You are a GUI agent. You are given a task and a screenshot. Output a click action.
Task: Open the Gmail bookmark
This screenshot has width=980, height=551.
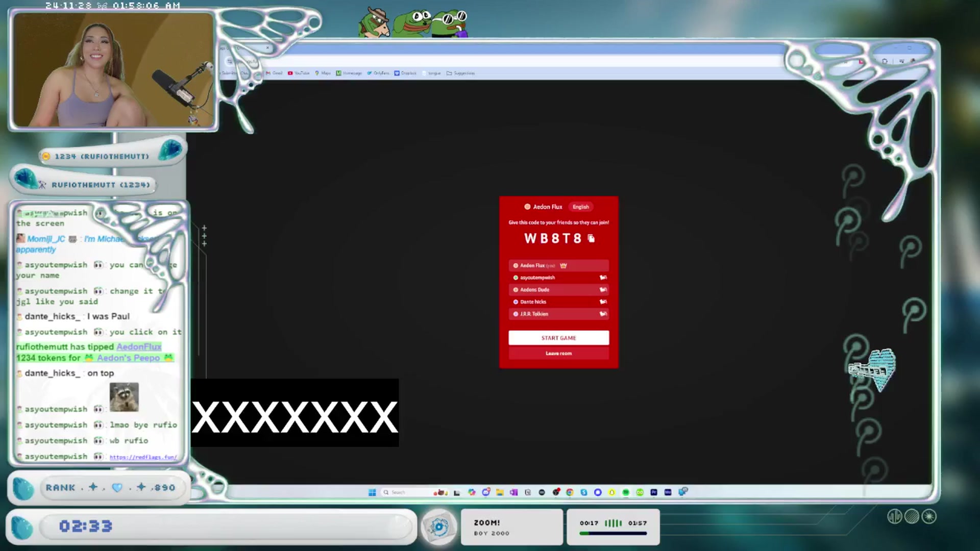[x=274, y=73]
